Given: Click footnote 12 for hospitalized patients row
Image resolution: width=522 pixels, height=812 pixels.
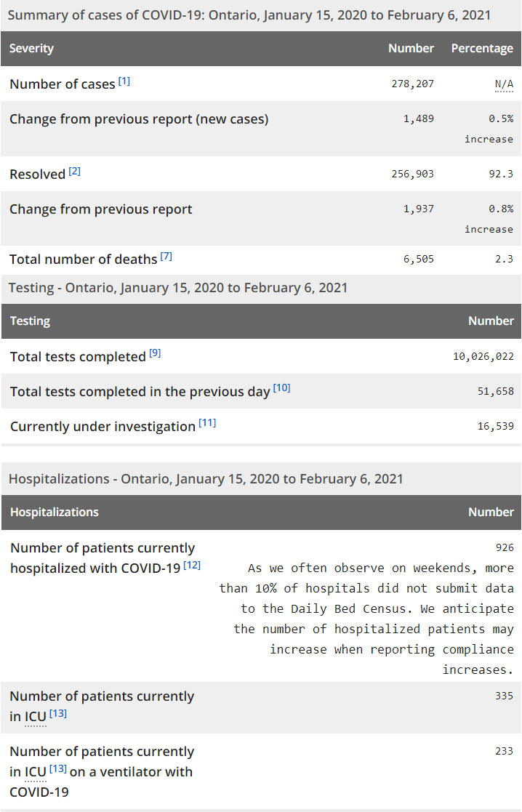Looking at the screenshot, I should [192, 565].
